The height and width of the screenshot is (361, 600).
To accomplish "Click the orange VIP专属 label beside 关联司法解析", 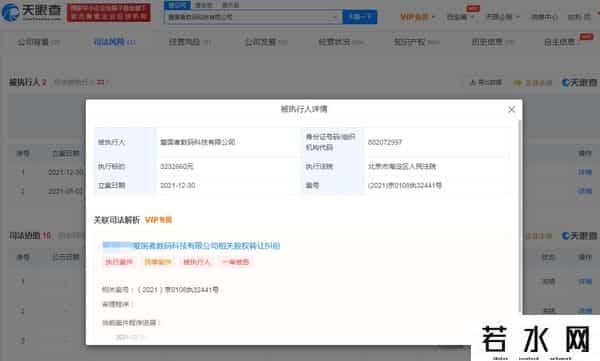I will pyautogui.click(x=158, y=220).
